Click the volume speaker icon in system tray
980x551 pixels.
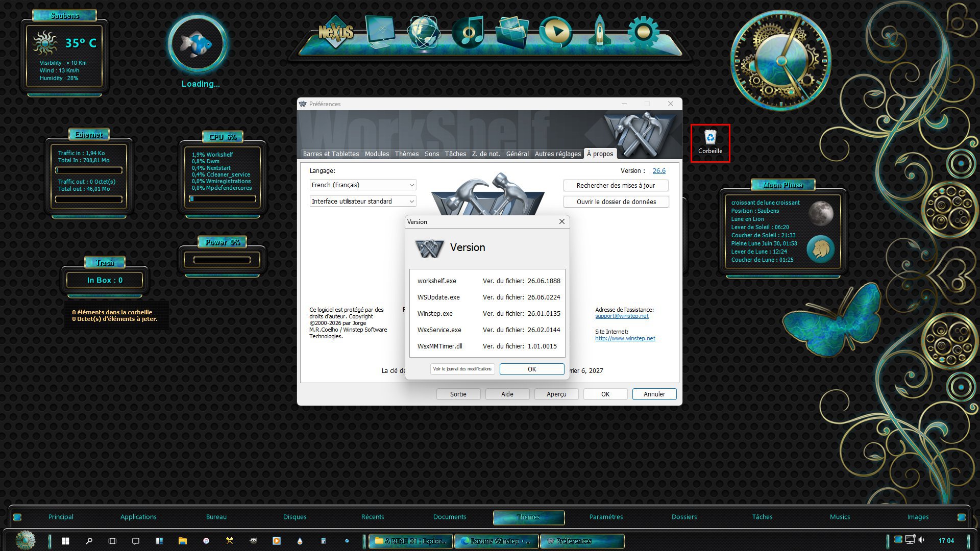(921, 540)
